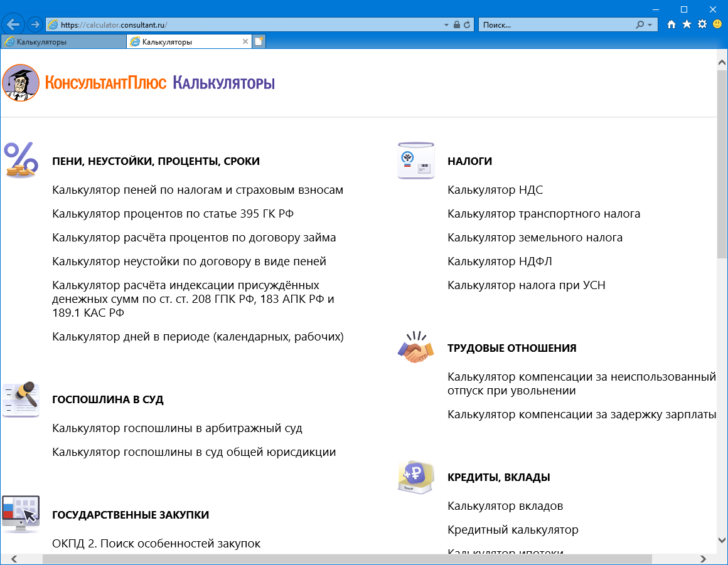Open browser Home page icon
The image size is (728, 565).
coord(672,24)
